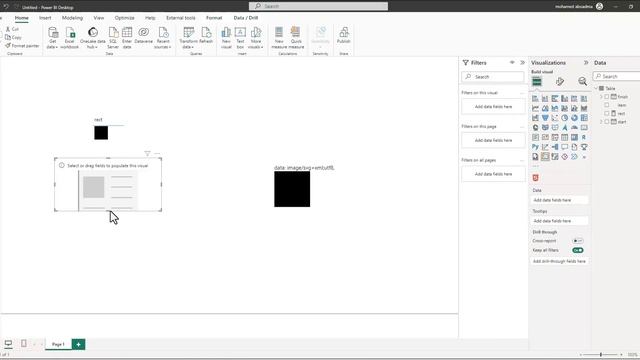Select the Page 1 tab
The height and width of the screenshot is (360, 640).
click(x=58, y=344)
